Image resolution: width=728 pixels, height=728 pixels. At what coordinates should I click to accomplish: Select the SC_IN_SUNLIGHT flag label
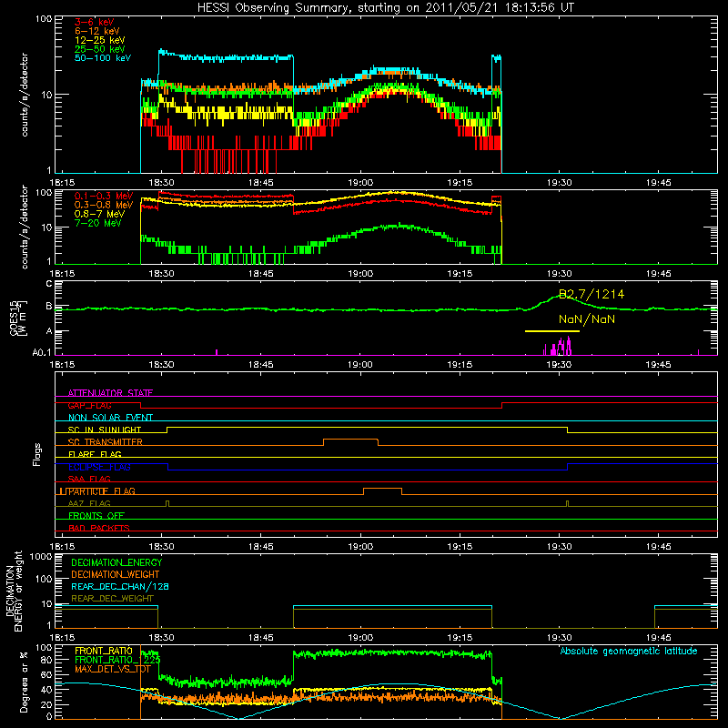coord(104,430)
